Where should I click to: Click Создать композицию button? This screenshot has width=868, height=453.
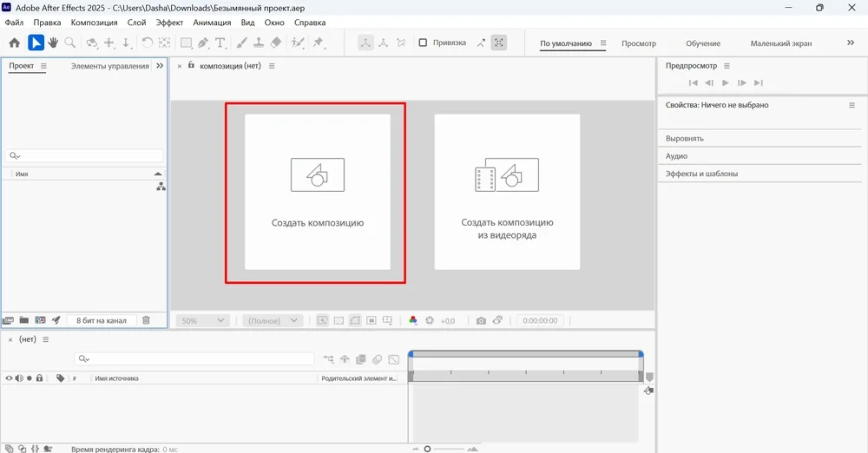pyautogui.click(x=317, y=192)
